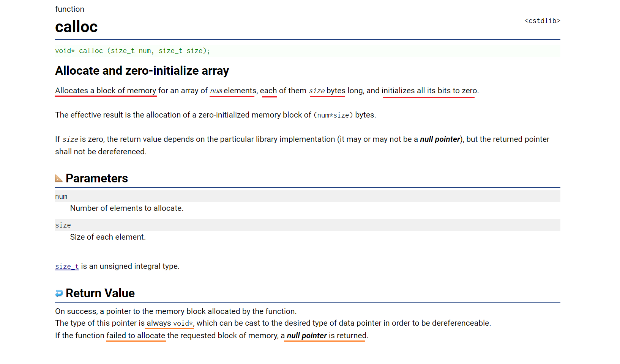Click 'Size of each element.' description
This screenshot has height=364, width=620.
108,237
